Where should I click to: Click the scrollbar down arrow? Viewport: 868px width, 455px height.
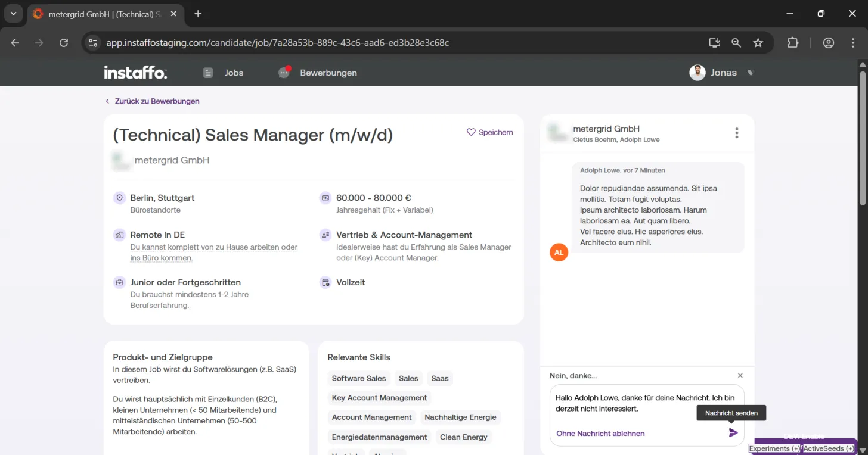click(x=862, y=450)
